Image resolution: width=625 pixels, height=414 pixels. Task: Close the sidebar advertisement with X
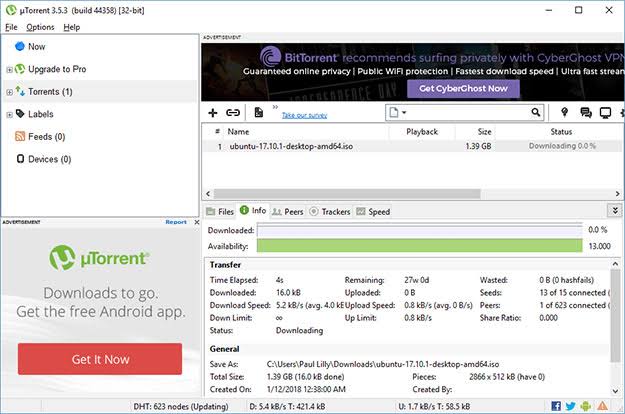(197, 222)
